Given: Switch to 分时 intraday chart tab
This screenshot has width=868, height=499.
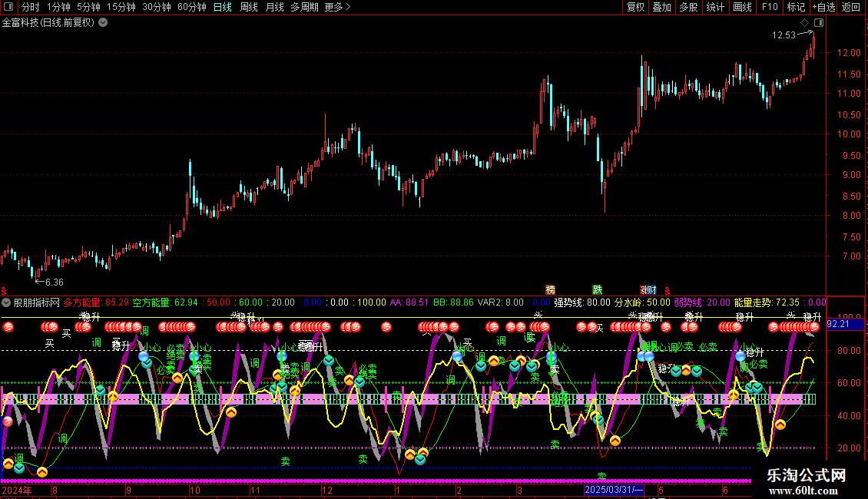Looking at the screenshot, I should coord(31,7).
